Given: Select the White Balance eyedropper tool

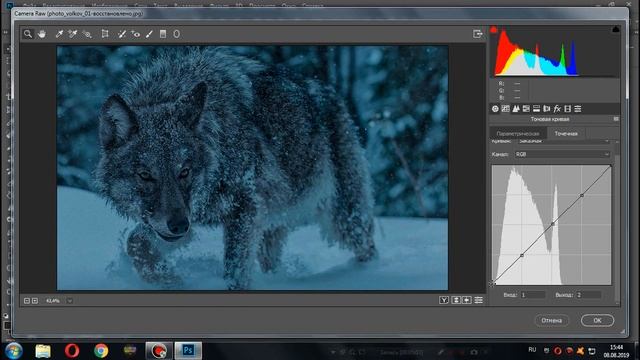Looking at the screenshot, I should coord(59,34).
